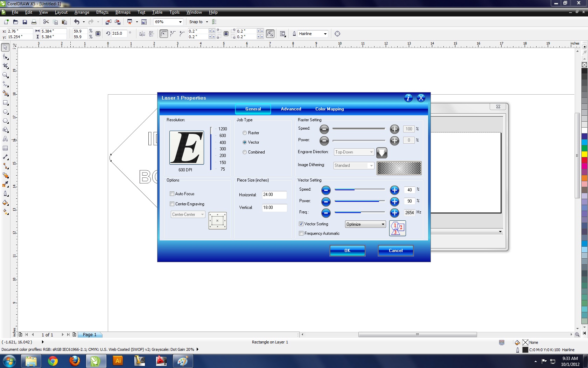Cut selection with the scissors icon

pyautogui.click(x=46, y=22)
